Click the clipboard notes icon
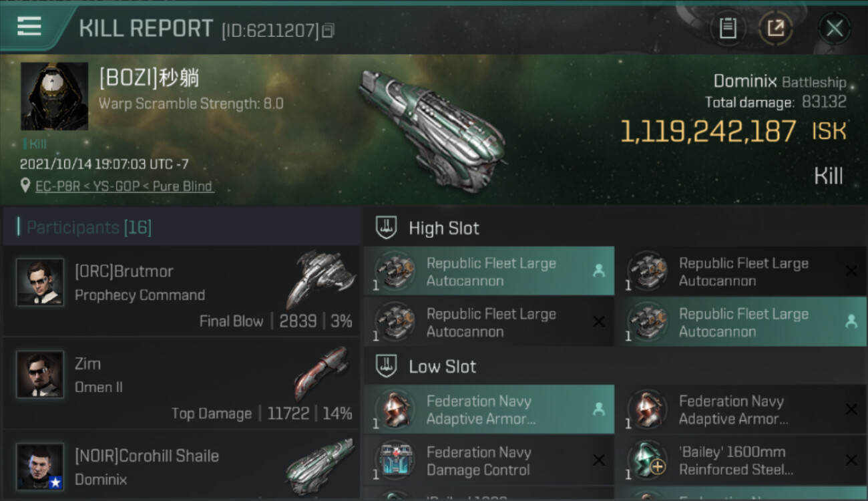 click(728, 28)
